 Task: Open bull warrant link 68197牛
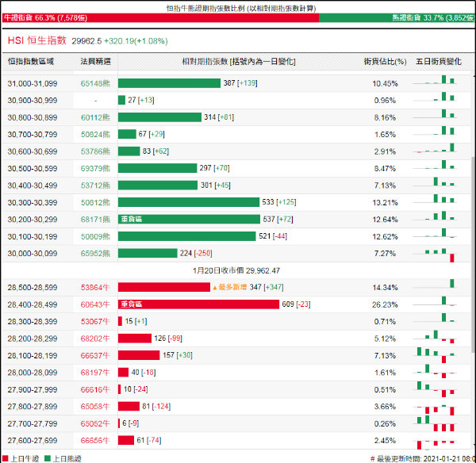95,373
